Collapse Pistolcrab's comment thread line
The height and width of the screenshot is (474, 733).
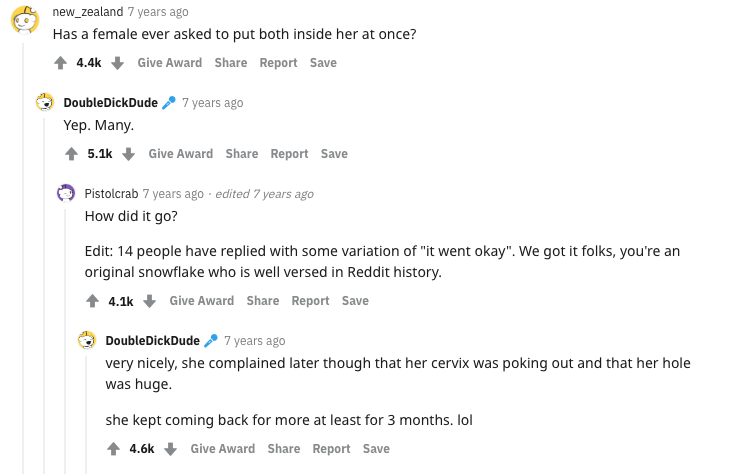click(x=65, y=341)
